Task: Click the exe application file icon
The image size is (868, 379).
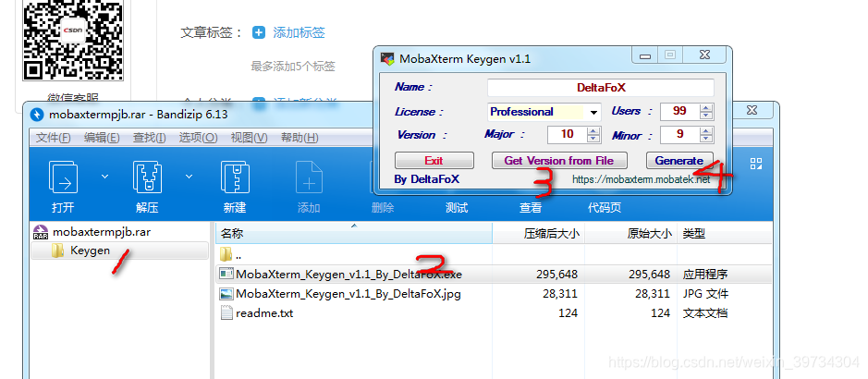Action: (226, 274)
